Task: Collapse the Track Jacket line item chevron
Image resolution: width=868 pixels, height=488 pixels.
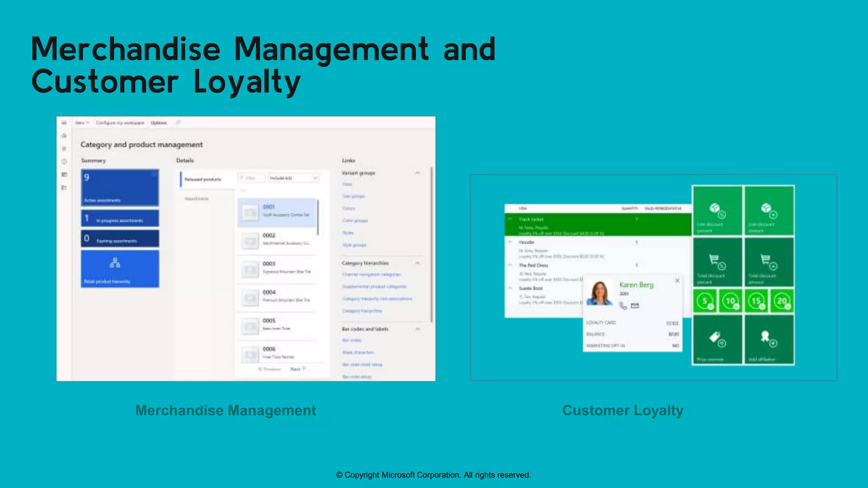Action: point(510,219)
